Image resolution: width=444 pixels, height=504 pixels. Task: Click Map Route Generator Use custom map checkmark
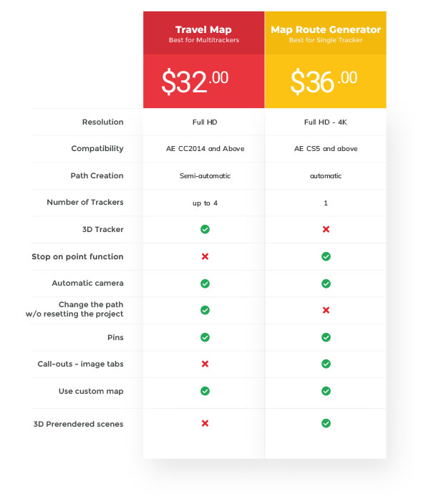click(326, 391)
